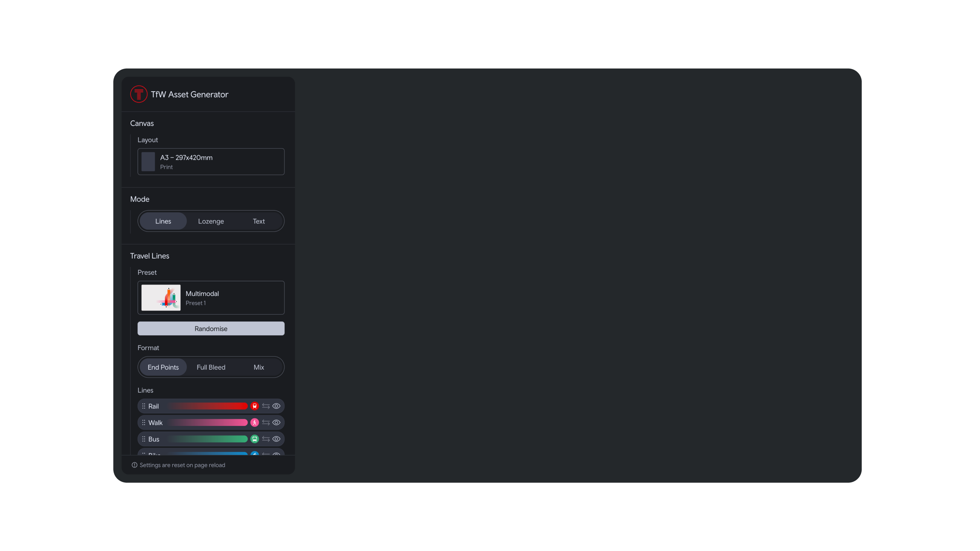Click the Walk pink gradient bar
Image resolution: width=980 pixels, height=551 pixels.
coord(207,422)
